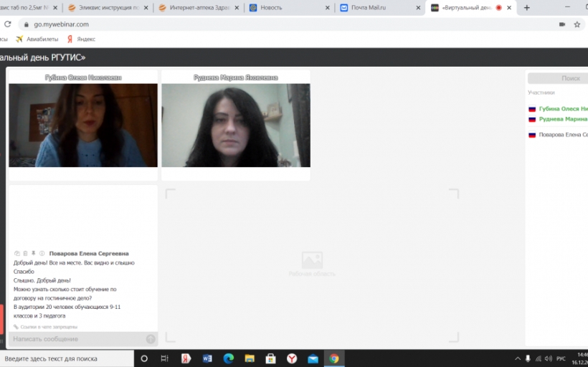Click Губина Олеся Николаевна video feed
The image size is (588, 367).
(x=83, y=125)
